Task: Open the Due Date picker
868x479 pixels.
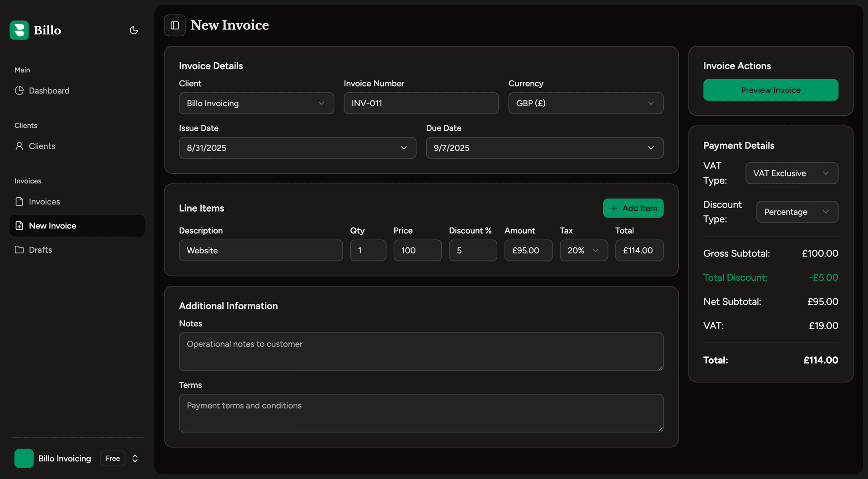Action: pyautogui.click(x=544, y=148)
